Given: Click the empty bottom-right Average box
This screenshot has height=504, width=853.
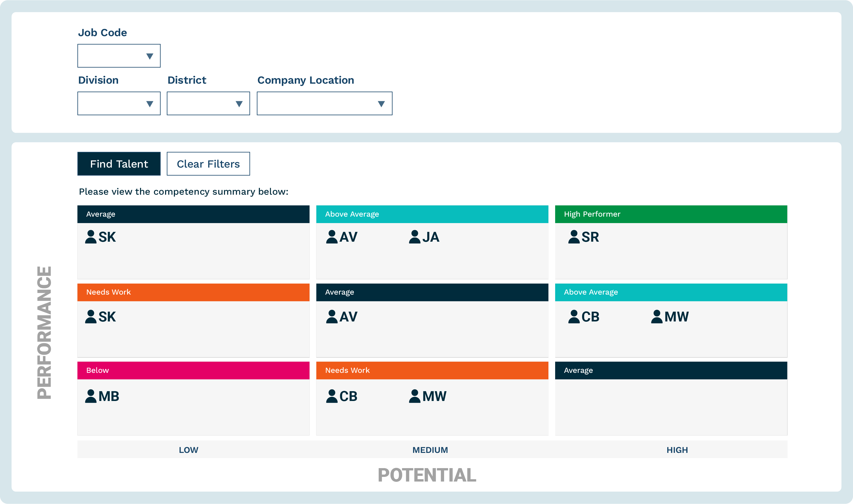Looking at the screenshot, I should click(671, 407).
